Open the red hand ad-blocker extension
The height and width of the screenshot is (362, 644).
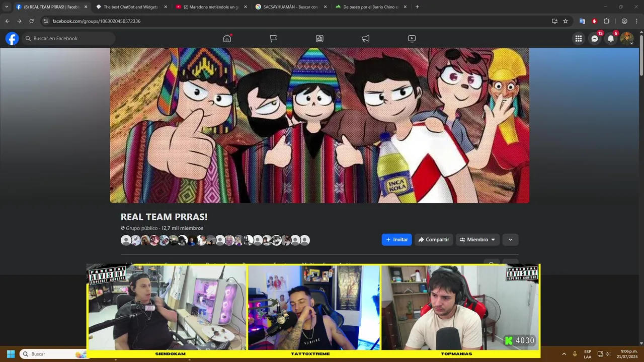(594, 21)
